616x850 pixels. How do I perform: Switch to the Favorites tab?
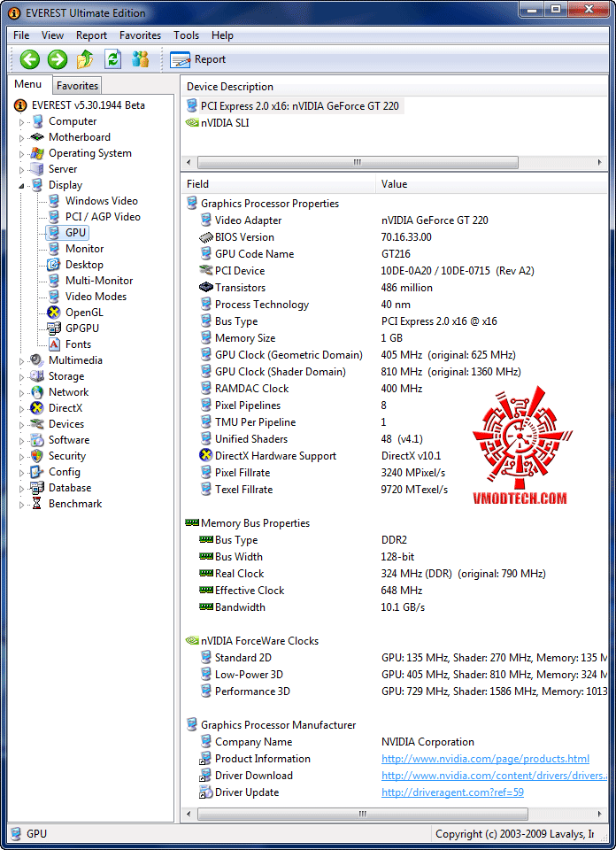coord(77,86)
